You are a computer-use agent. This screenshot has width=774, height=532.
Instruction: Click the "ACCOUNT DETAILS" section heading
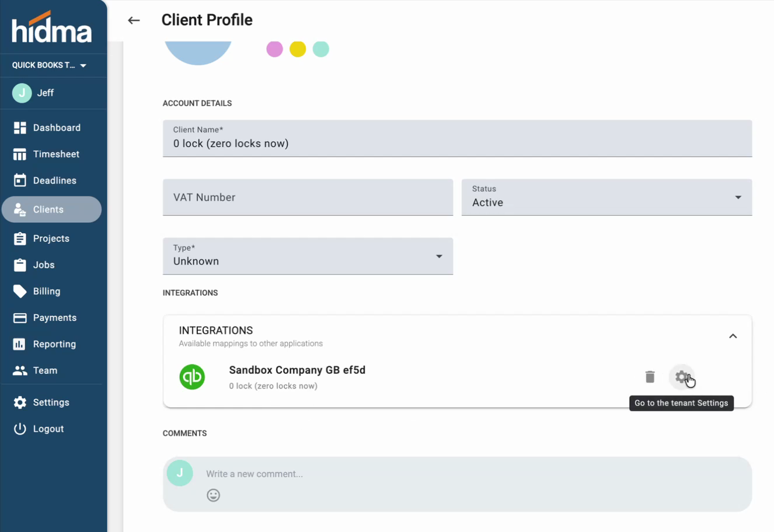[x=197, y=103]
